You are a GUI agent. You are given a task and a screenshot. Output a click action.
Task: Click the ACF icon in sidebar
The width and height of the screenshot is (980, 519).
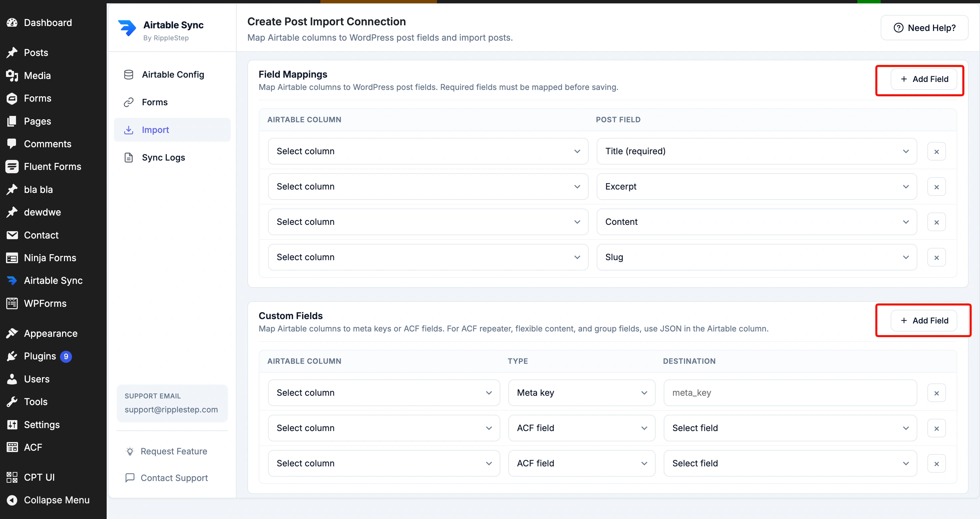[12, 447]
